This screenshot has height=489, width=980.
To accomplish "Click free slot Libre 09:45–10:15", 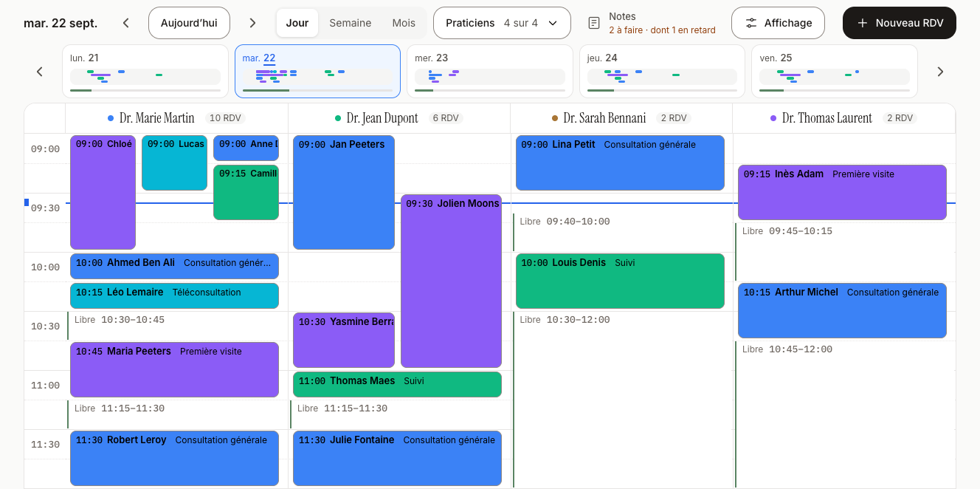I will tap(842, 251).
